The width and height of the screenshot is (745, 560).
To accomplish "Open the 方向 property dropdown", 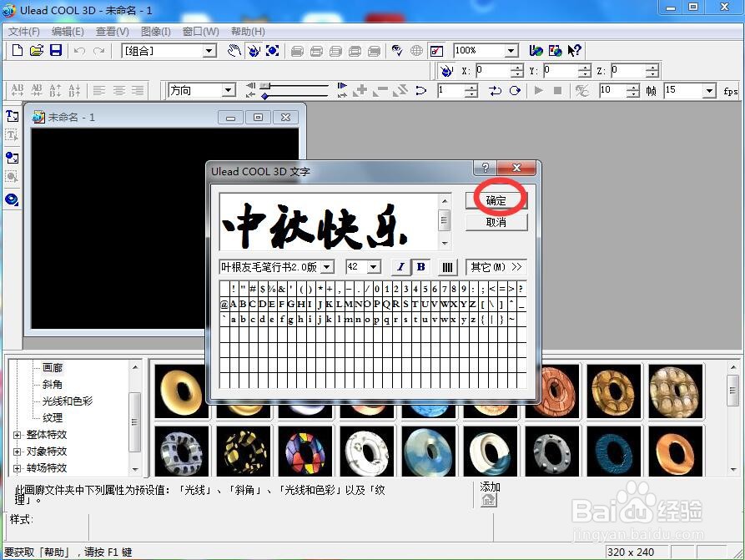I will 228,90.
